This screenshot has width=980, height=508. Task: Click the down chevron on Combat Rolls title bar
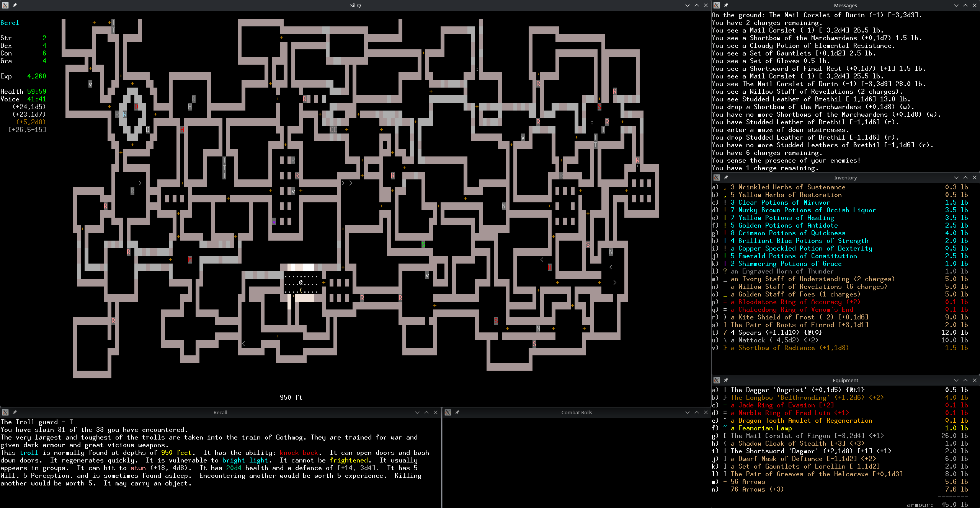point(688,412)
